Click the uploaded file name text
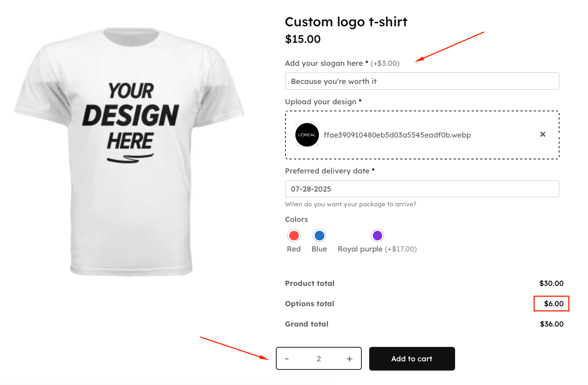Image resolution: width=588 pixels, height=385 pixels. (x=397, y=135)
